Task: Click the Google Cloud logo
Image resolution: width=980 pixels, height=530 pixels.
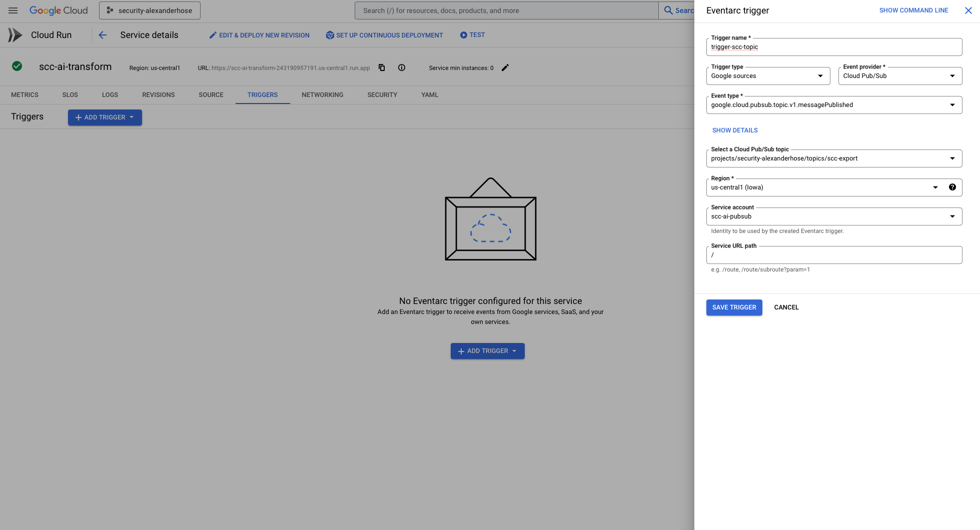Action: 59,10
